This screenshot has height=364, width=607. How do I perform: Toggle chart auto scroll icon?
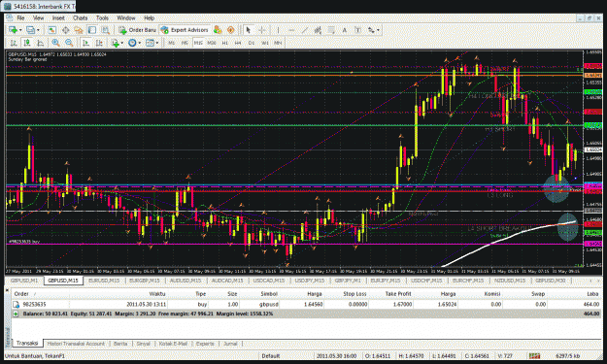(85, 43)
